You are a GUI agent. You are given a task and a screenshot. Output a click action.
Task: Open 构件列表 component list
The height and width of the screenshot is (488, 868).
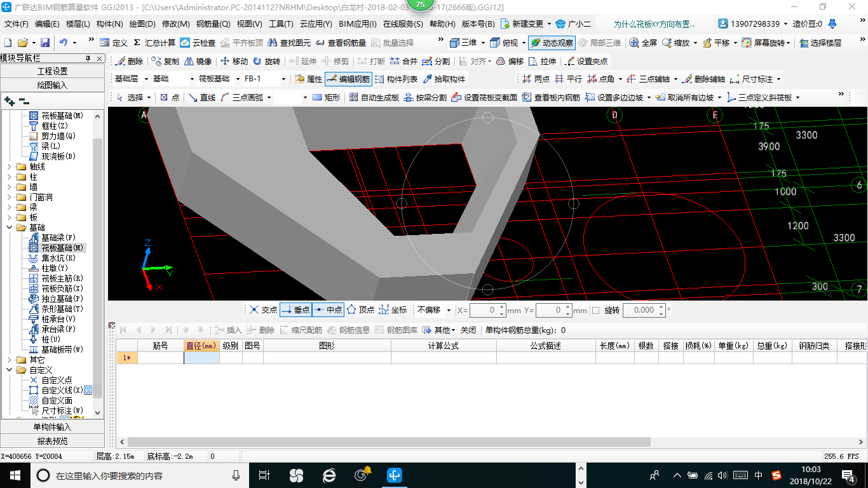pyautogui.click(x=396, y=79)
